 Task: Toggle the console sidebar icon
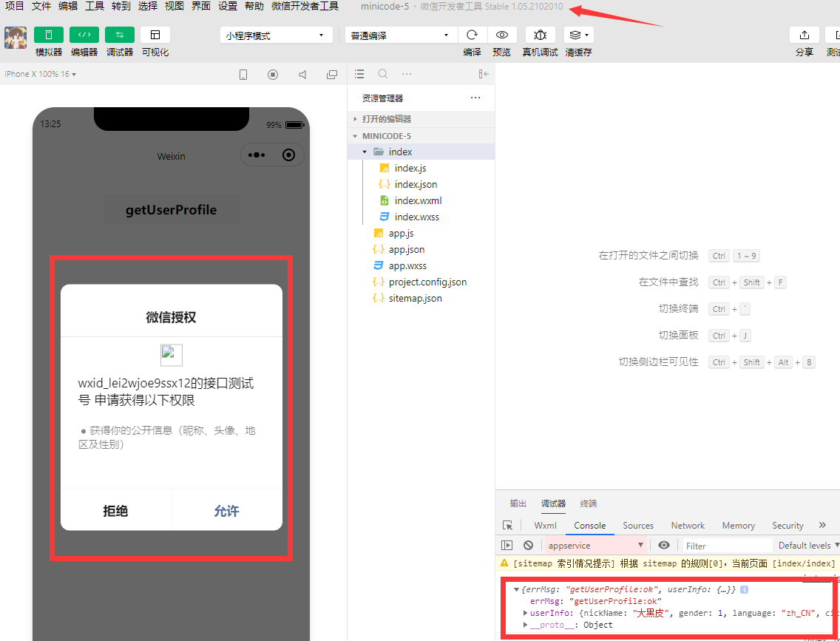tap(507, 545)
